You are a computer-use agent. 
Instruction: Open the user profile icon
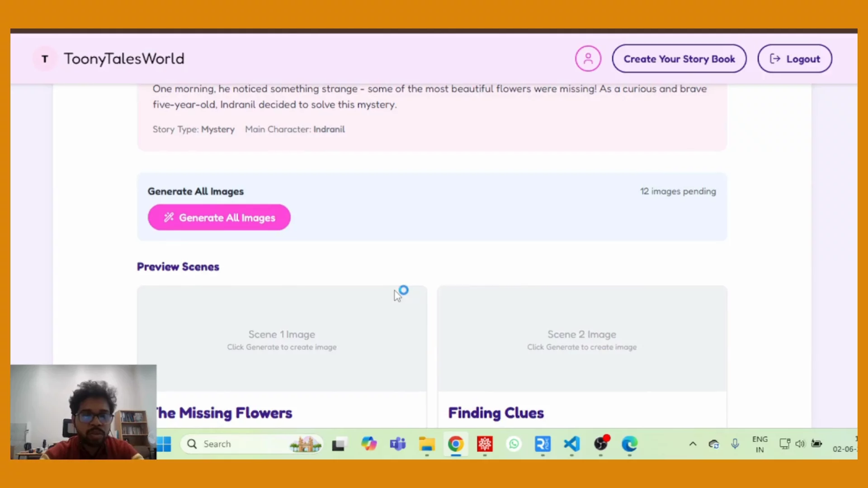(588, 58)
